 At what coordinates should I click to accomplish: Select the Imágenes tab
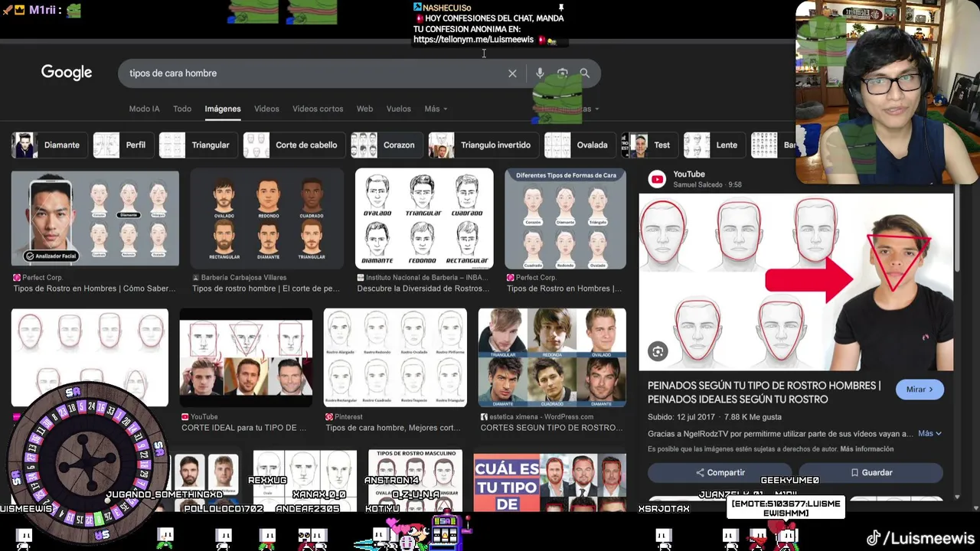point(223,109)
